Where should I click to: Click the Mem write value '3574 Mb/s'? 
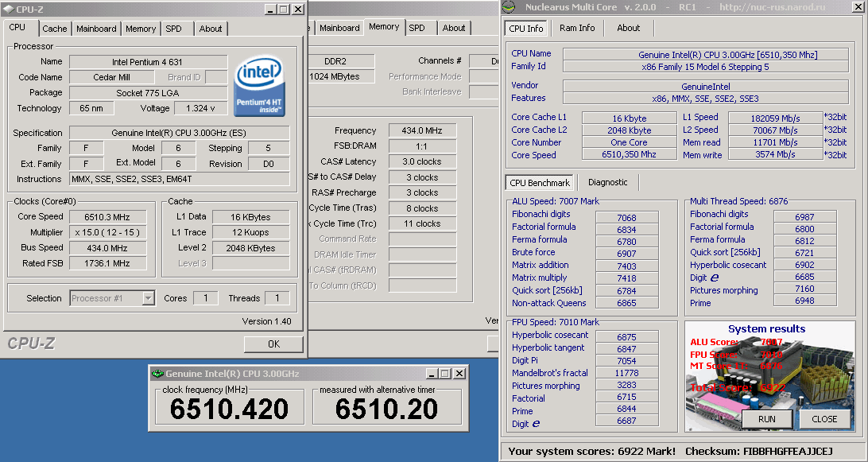(776, 154)
